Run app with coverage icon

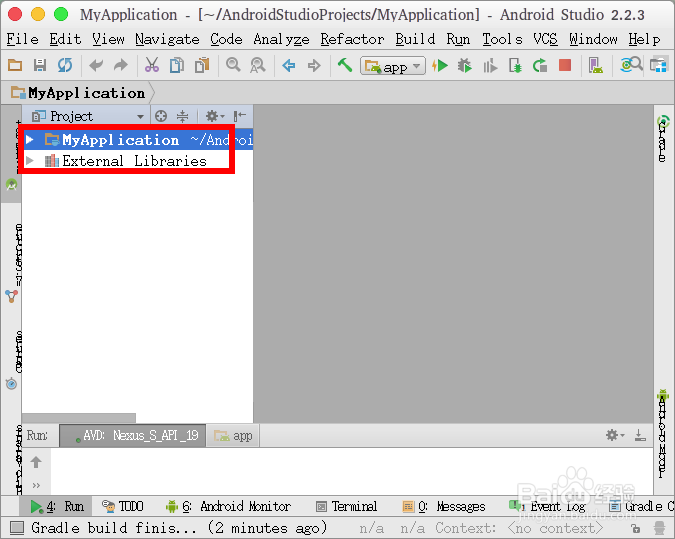(490, 66)
